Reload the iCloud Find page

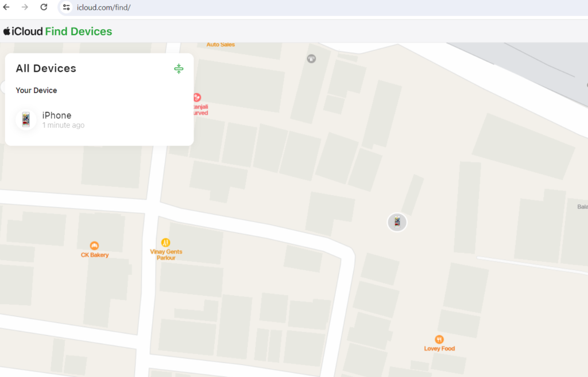pyautogui.click(x=44, y=7)
